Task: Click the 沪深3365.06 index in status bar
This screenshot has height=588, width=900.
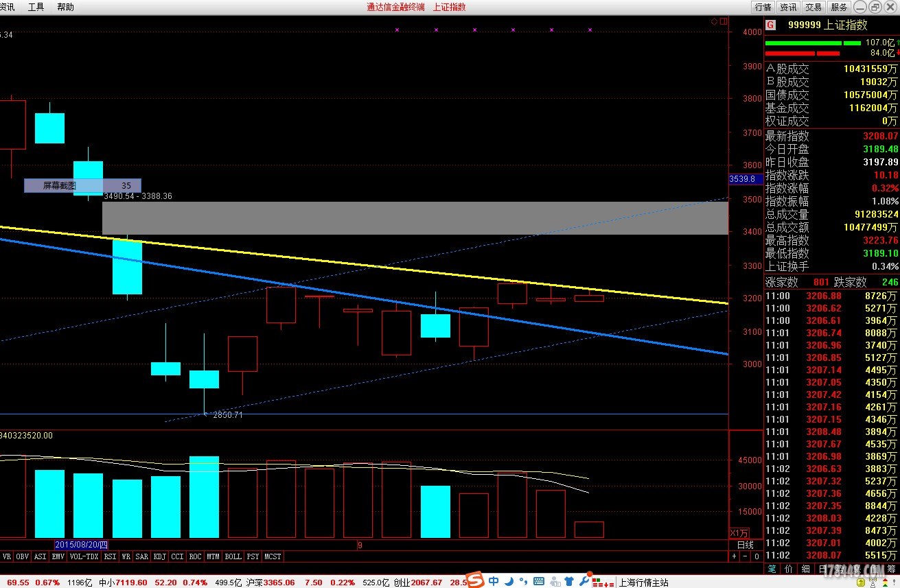Action: [x=270, y=583]
